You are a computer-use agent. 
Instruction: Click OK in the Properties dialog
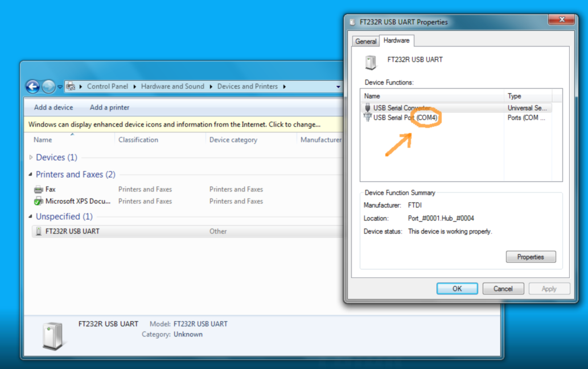457,289
